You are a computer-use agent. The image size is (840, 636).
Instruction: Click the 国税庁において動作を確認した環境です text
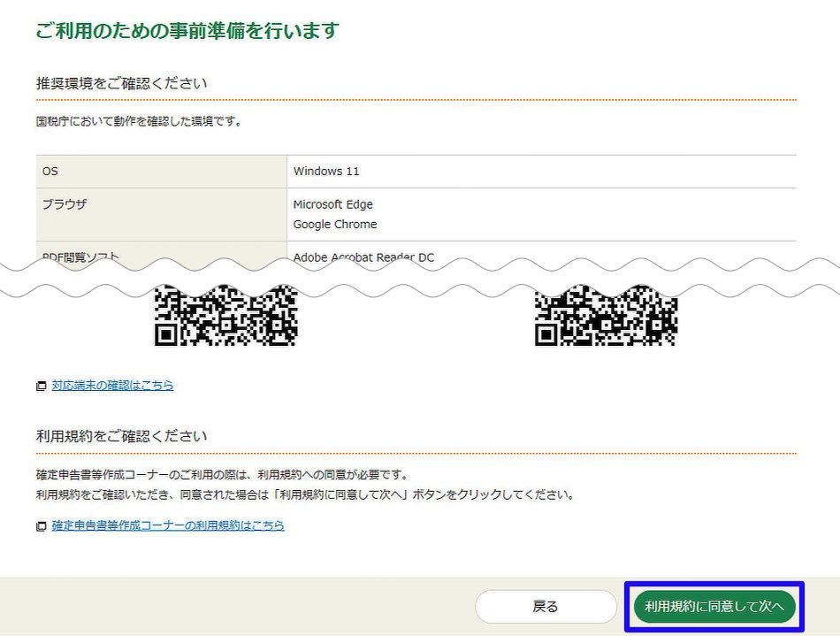(x=139, y=121)
